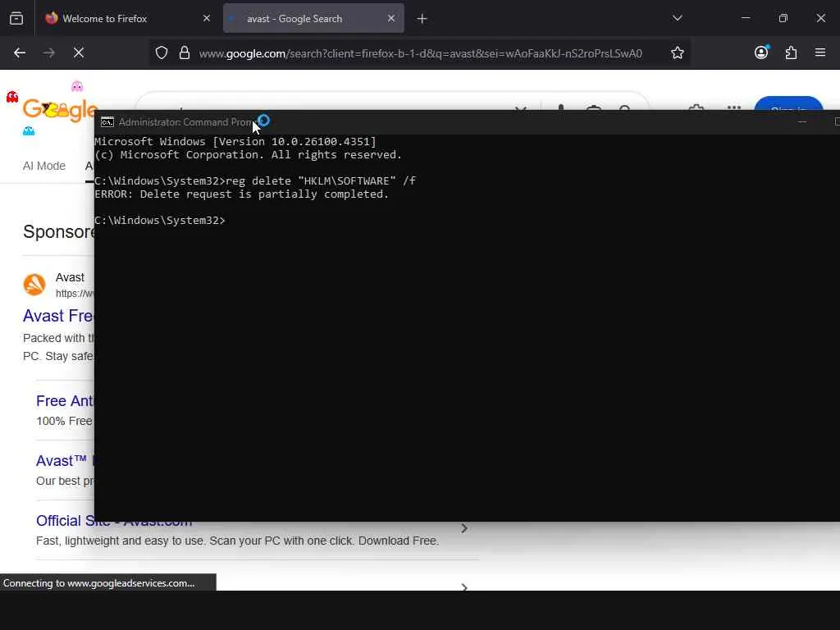Open a new tab with plus button
840x630 pixels.
(422, 19)
